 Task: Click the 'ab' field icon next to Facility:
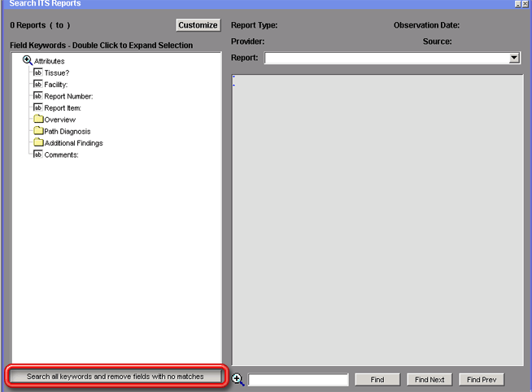(x=37, y=84)
